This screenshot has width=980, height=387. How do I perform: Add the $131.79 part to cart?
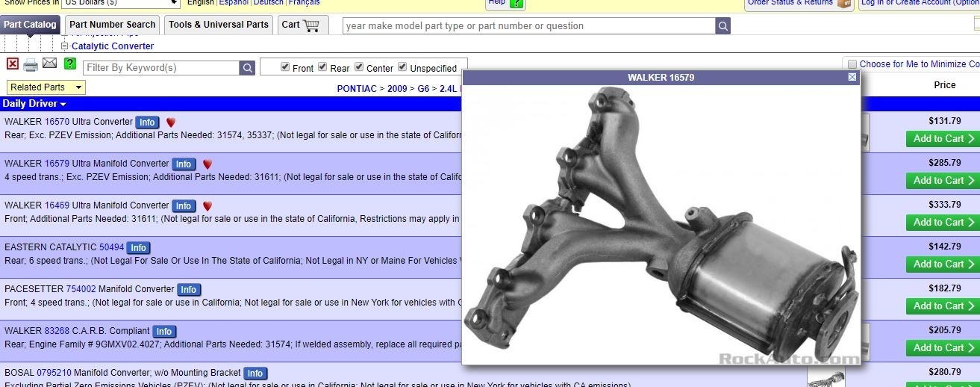point(943,139)
